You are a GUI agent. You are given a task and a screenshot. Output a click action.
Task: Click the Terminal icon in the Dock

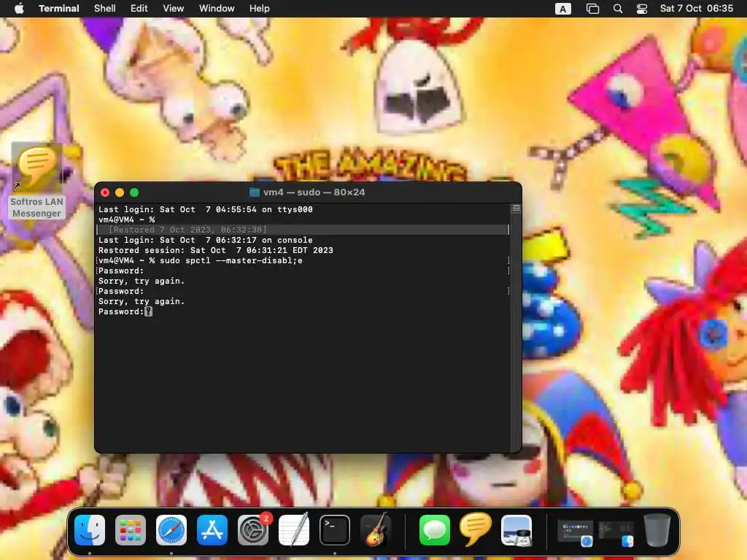click(x=334, y=530)
